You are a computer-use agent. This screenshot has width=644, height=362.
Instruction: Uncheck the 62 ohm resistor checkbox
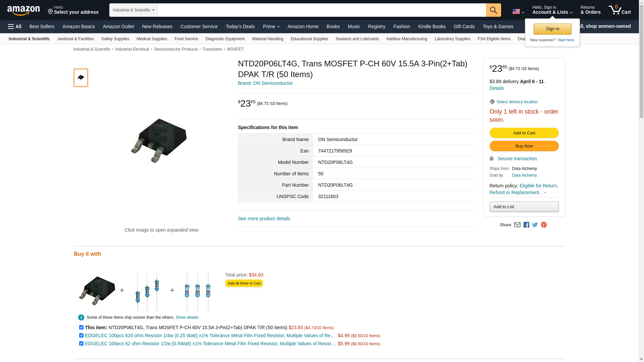(x=81, y=343)
